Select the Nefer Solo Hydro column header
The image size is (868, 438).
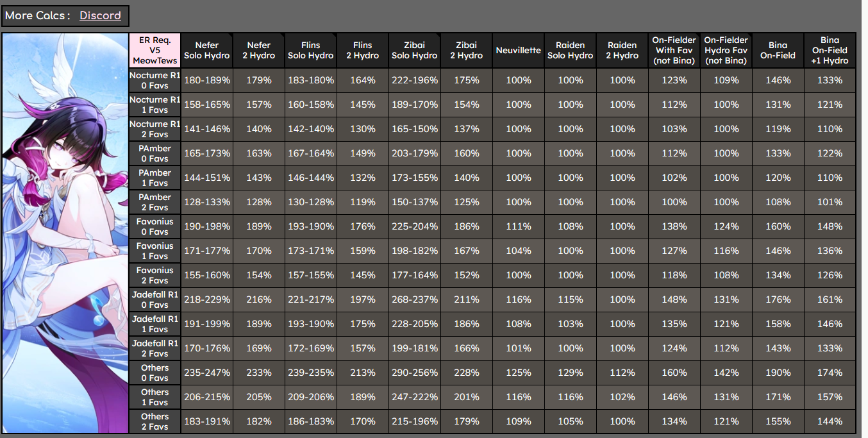coord(206,50)
